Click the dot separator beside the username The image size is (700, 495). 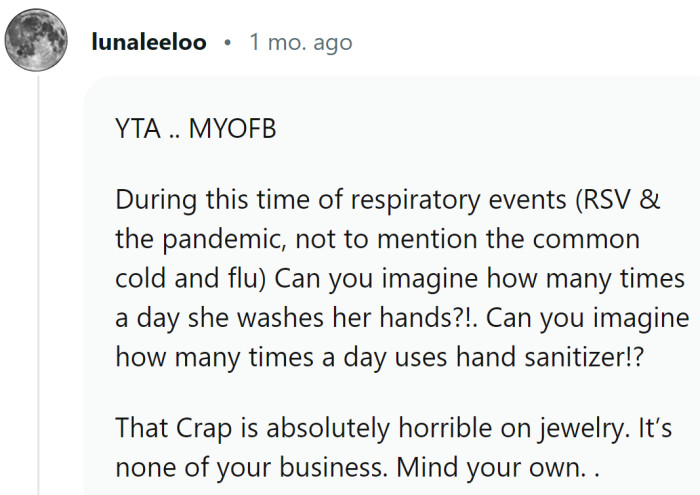[228, 44]
